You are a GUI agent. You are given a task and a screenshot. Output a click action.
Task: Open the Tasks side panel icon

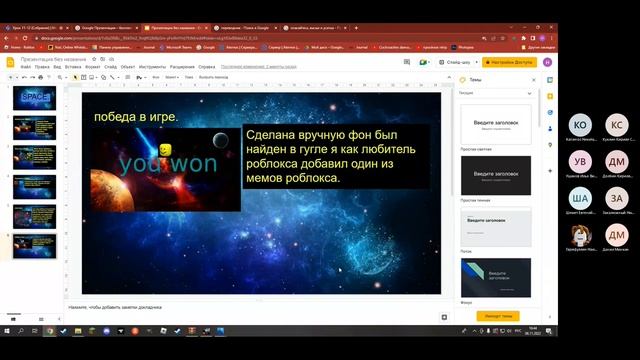550,112
